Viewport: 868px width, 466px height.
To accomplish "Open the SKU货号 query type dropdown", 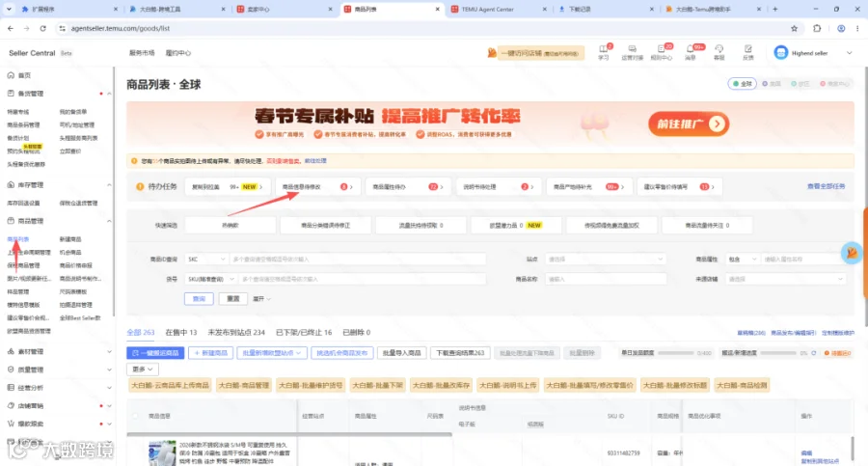I will [210, 279].
